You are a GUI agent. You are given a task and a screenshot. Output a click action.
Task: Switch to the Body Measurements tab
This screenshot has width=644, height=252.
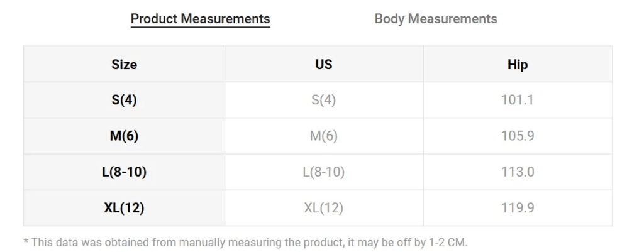coord(436,19)
